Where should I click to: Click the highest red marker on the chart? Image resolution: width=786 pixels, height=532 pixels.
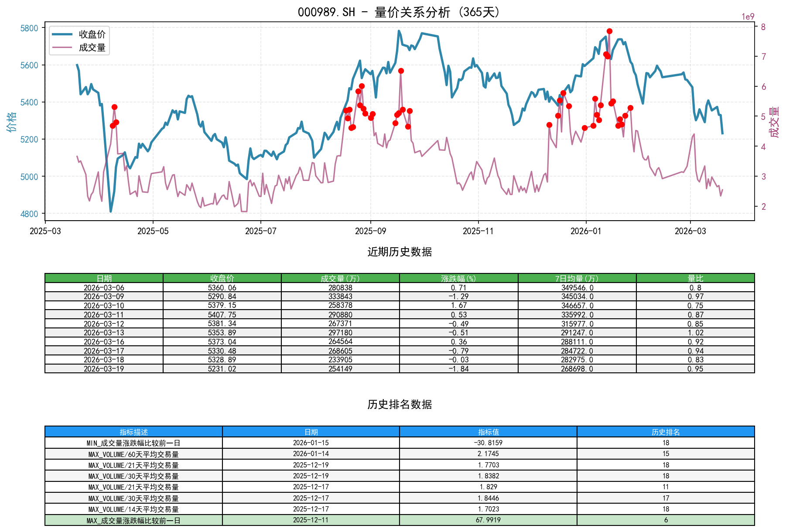click(609, 31)
